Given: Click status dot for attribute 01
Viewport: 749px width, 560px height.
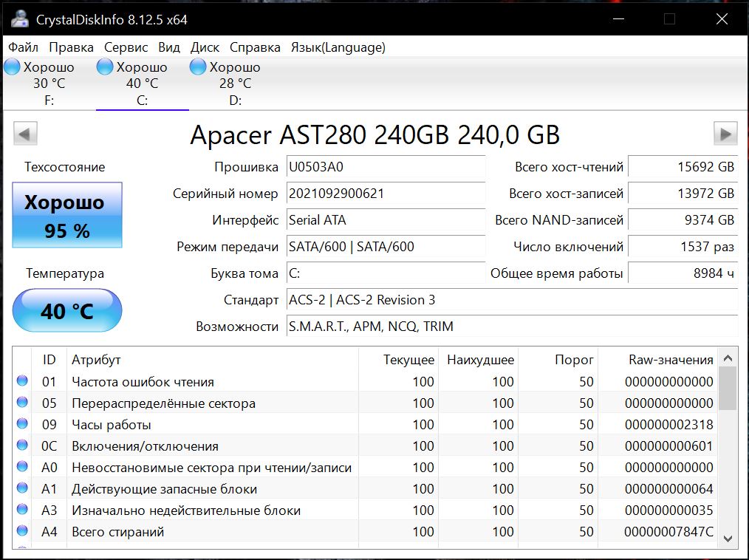Looking at the screenshot, I should click(x=22, y=380).
